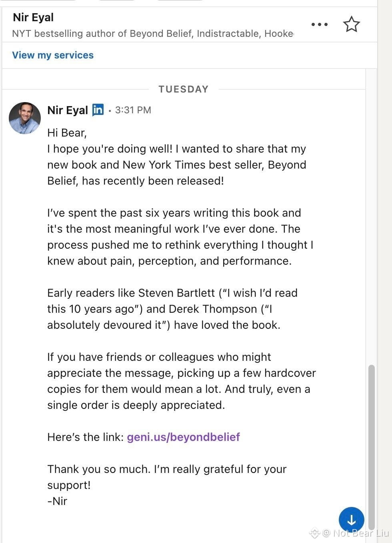This screenshot has width=392, height=543.
Task: Star the conversation with Nir Eyal
Action: point(352,24)
